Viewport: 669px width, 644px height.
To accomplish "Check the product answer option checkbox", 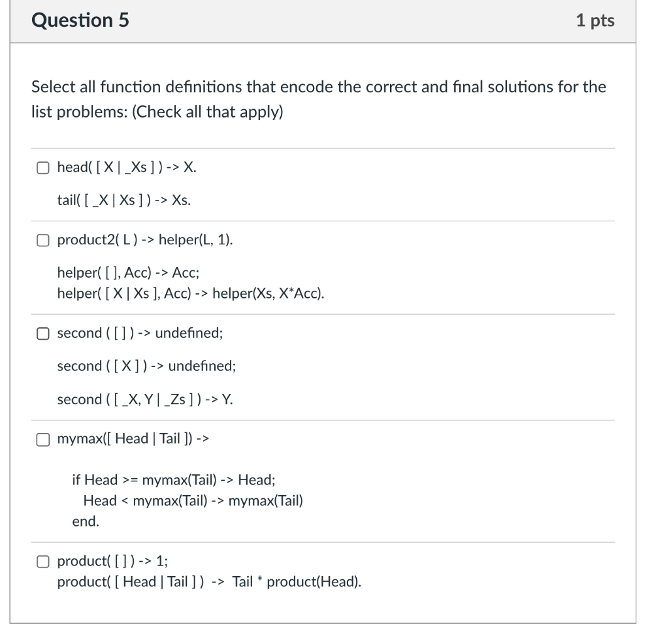I will 43,560.
